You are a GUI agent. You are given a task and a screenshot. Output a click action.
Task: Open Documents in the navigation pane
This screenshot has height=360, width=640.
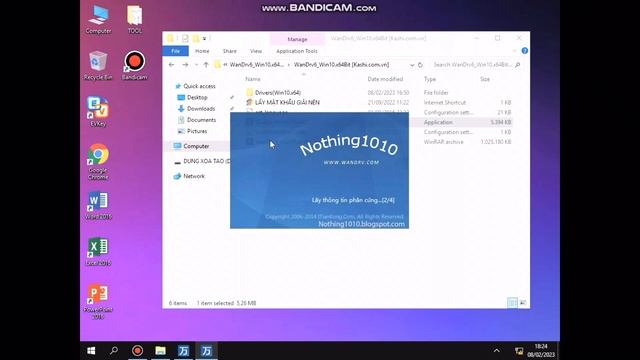coord(201,120)
